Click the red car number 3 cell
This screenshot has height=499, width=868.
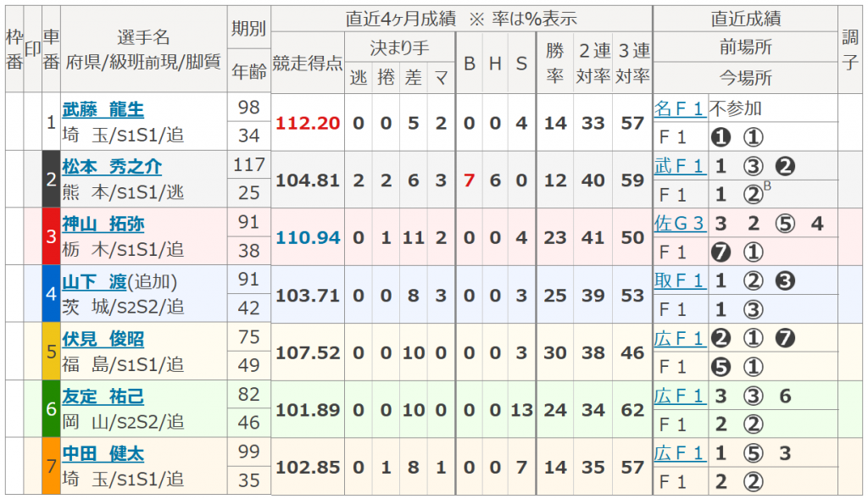[51, 237]
